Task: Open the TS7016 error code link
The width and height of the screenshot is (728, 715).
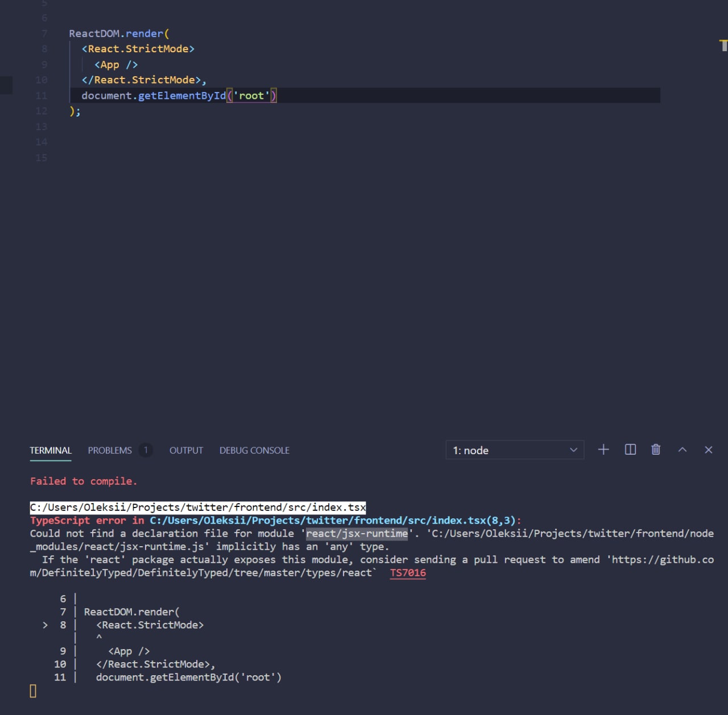Action: pyautogui.click(x=408, y=573)
